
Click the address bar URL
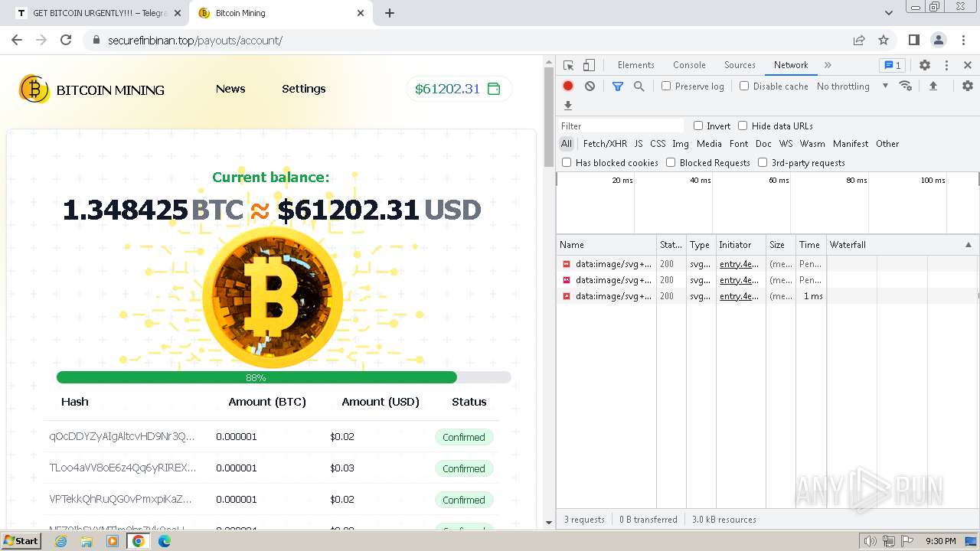click(x=194, y=40)
